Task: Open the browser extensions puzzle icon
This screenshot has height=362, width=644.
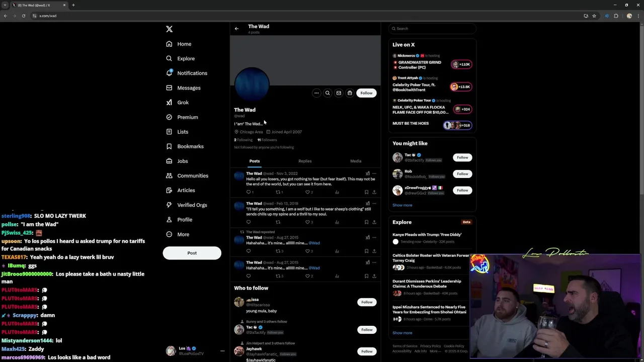Action: pyautogui.click(x=616, y=16)
